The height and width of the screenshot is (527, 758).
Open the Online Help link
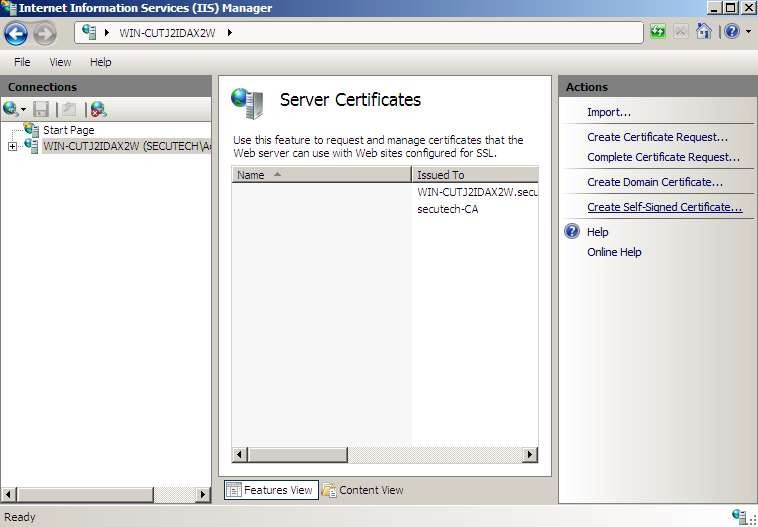click(x=614, y=252)
